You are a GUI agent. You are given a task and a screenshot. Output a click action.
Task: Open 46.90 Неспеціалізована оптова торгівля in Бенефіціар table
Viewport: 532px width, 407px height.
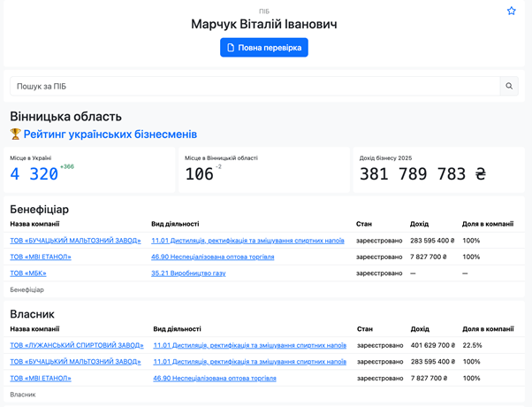click(x=213, y=257)
